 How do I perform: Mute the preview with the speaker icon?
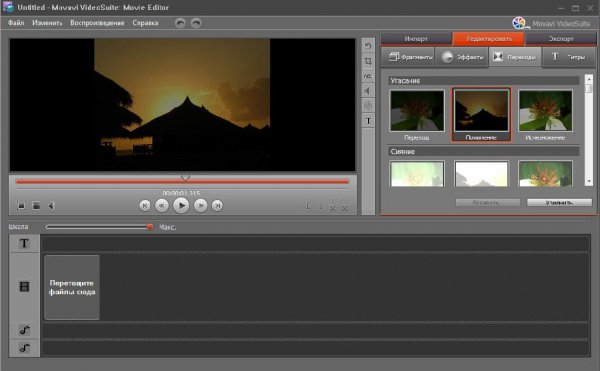point(51,206)
